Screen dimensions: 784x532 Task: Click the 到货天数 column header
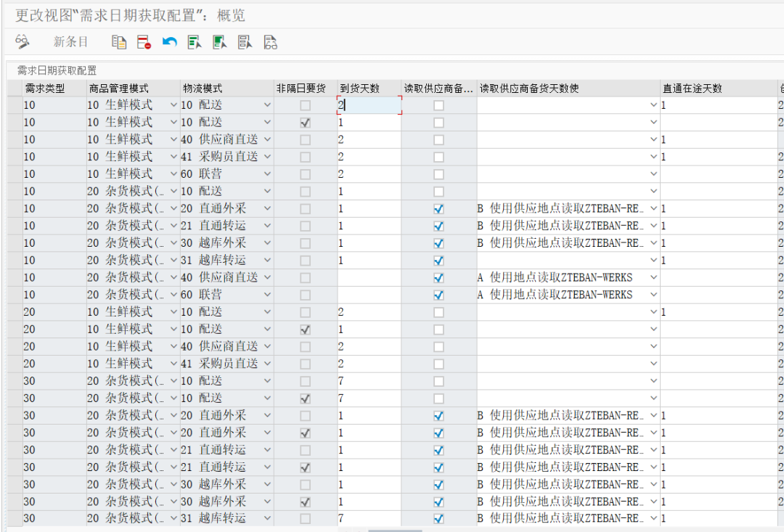pyautogui.click(x=369, y=89)
